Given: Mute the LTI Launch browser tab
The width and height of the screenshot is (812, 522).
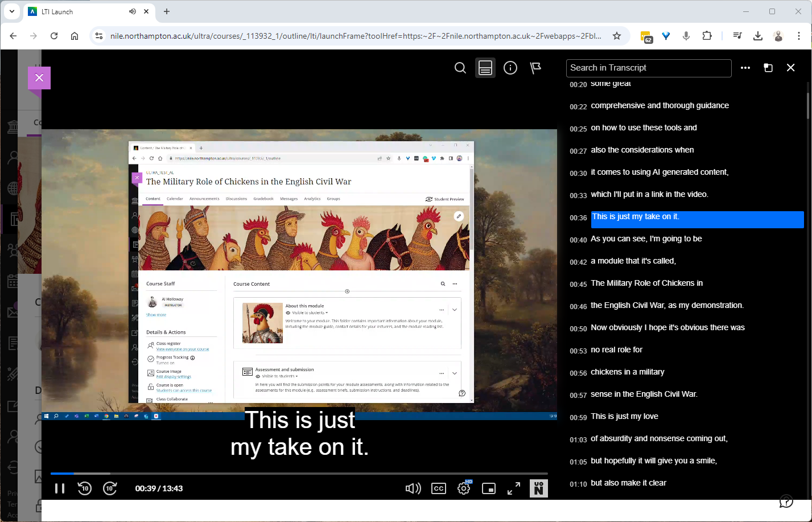Looking at the screenshot, I should (132, 11).
